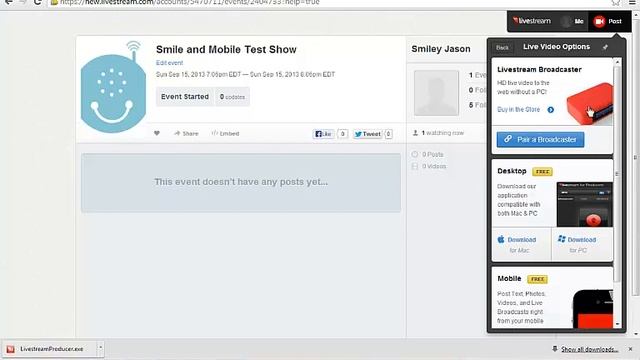640x360 pixels.
Task: Click the Edit event link
Action: pyautogui.click(x=169, y=63)
